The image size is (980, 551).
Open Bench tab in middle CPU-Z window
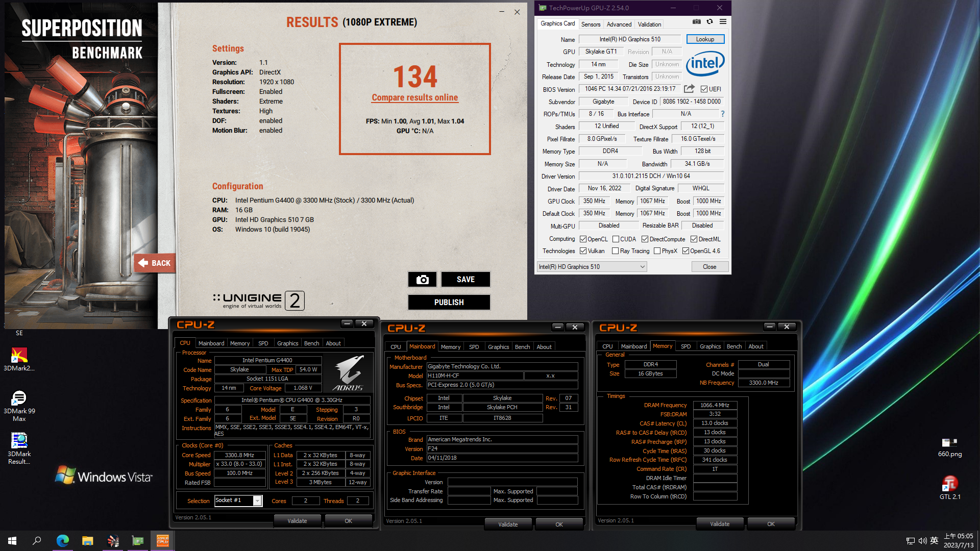[522, 347]
